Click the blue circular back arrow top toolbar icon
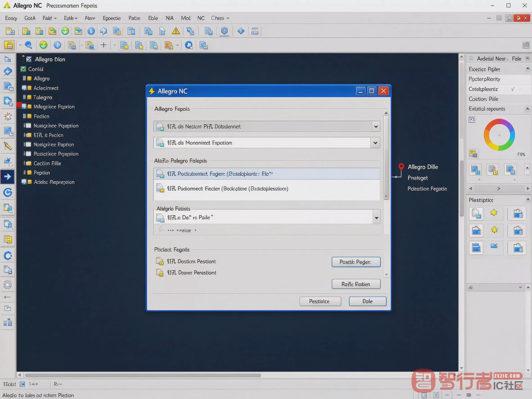 pos(91,31)
